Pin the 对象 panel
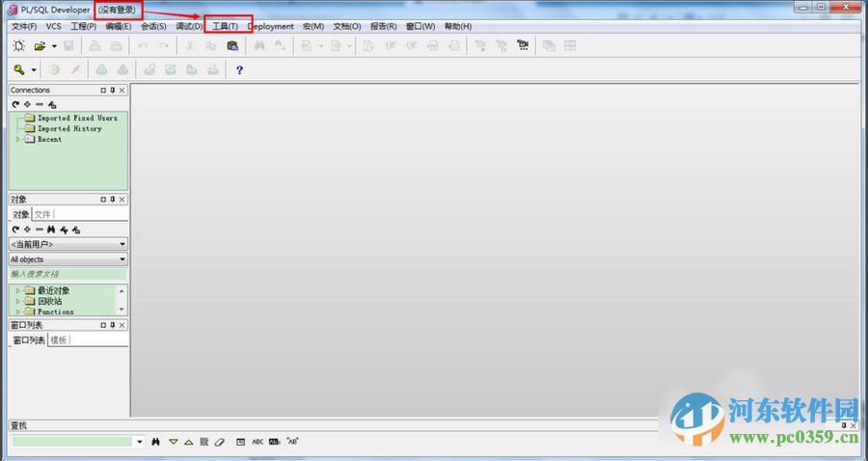This screenshot has width=868, height=461. pyautogui.click(x=113, y=200)
